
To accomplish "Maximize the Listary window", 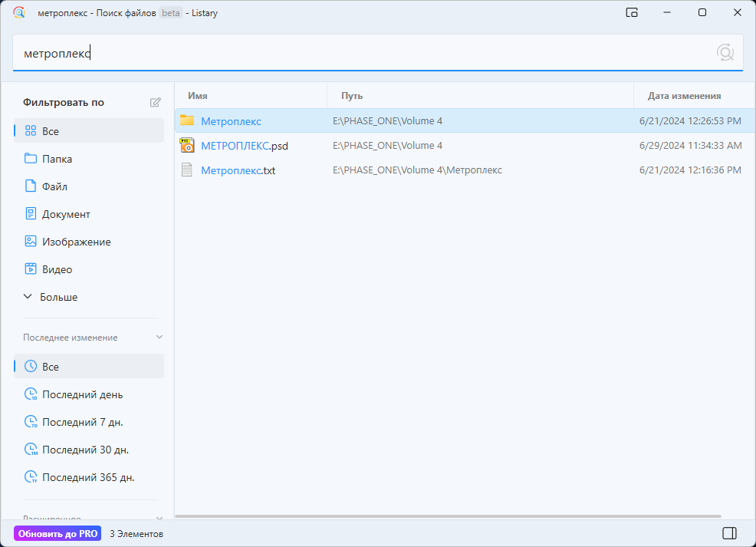I will point(702,12).
